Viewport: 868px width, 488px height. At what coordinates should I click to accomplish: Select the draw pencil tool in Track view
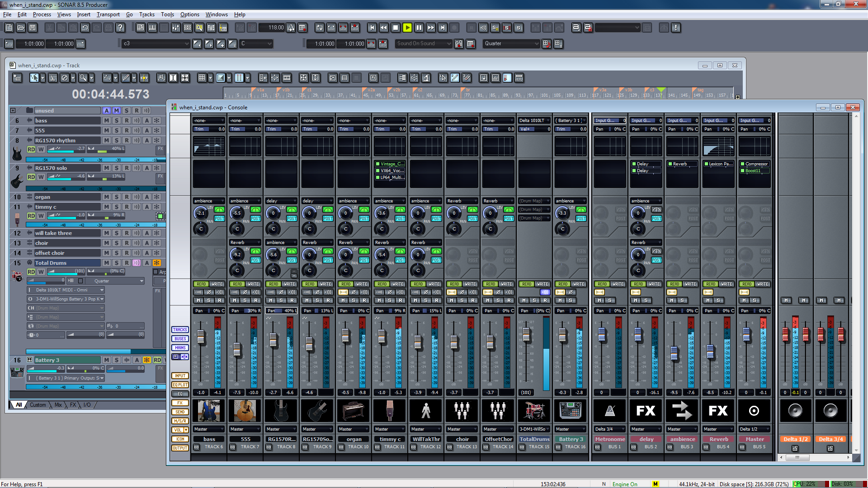(126, 78)
